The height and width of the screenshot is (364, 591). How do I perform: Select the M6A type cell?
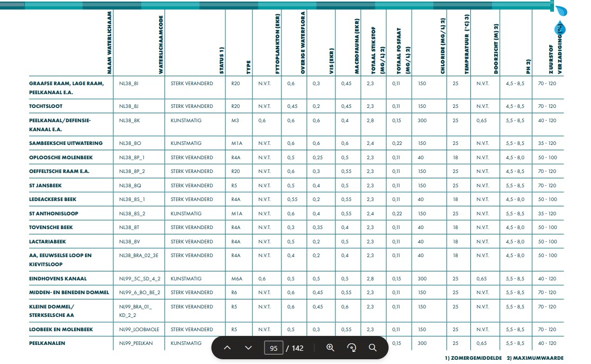click(x=237, y=279)
